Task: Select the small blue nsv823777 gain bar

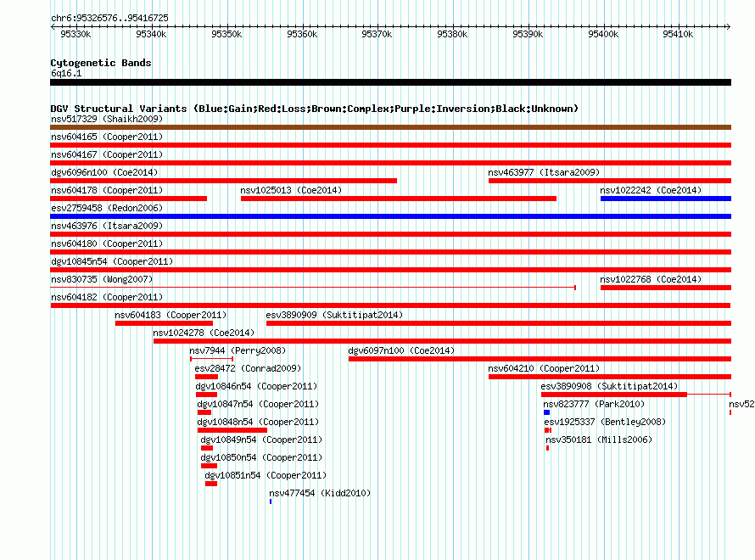Action: coord(546,412)
